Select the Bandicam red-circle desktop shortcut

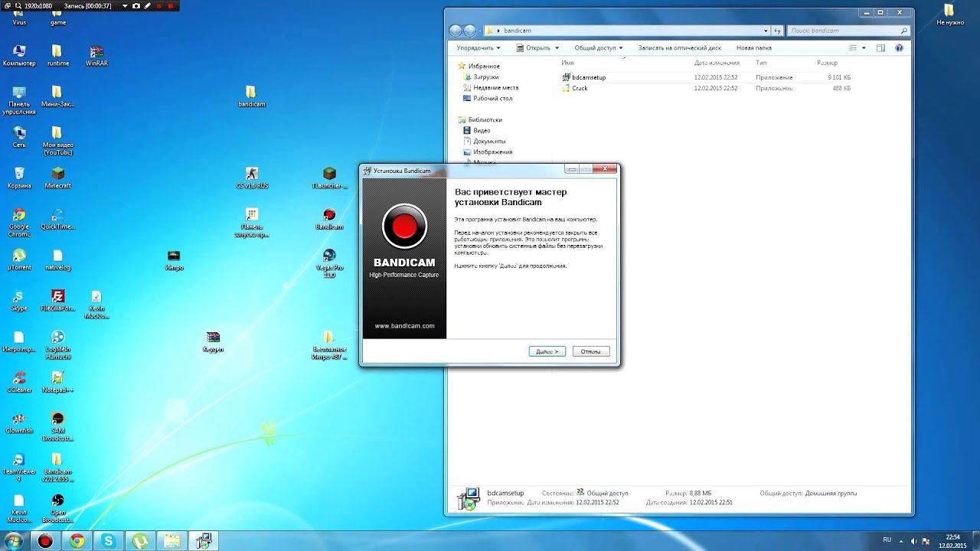[x=329, y=220]
